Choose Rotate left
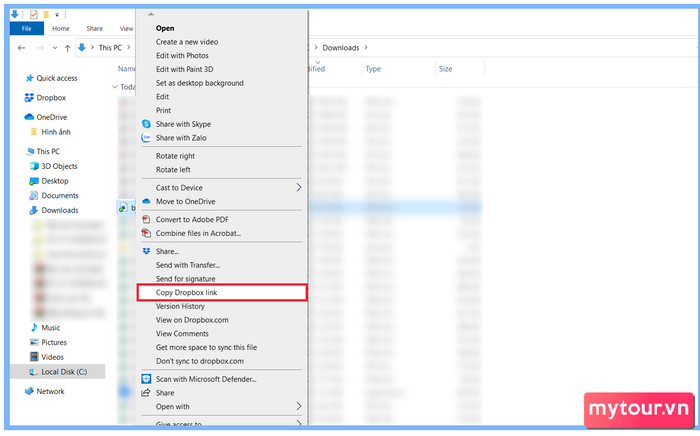Screen dimensions: 700x436 173,170
